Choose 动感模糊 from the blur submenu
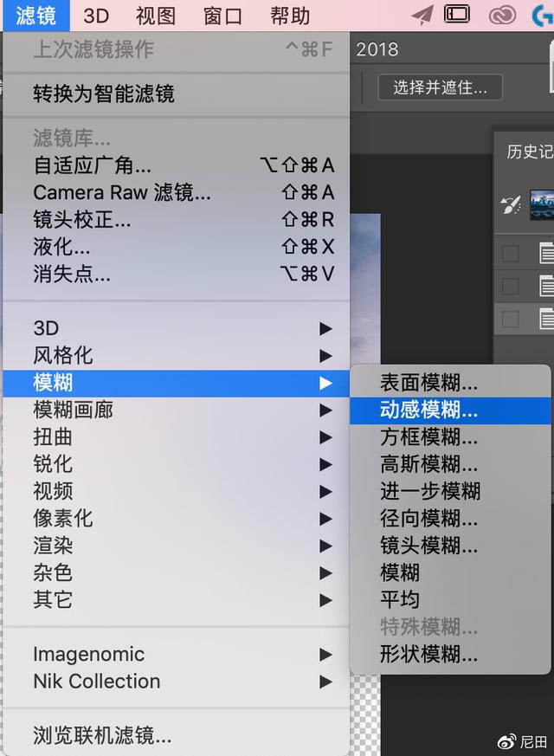Screen dimensions: 554x756 (429, 410)
